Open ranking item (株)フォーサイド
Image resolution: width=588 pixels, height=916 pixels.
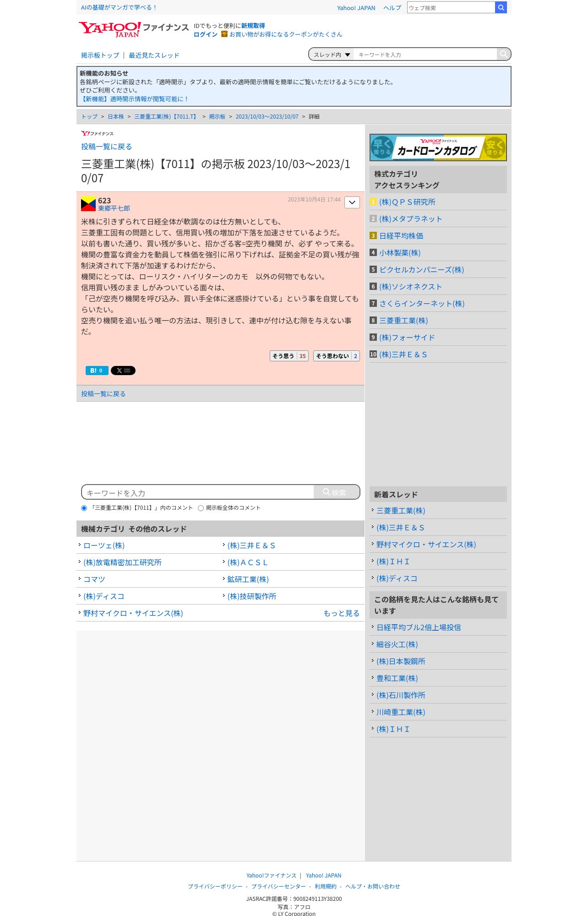coord(407,338)
